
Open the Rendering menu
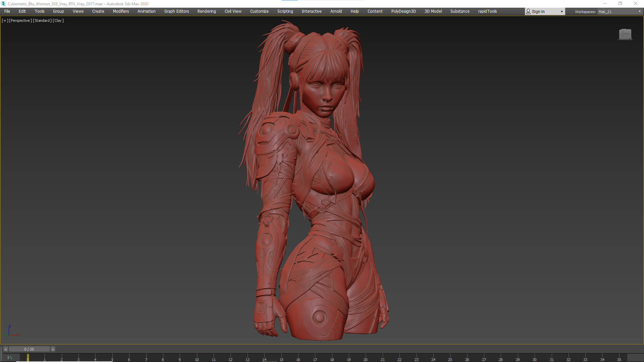coord(207,11)
